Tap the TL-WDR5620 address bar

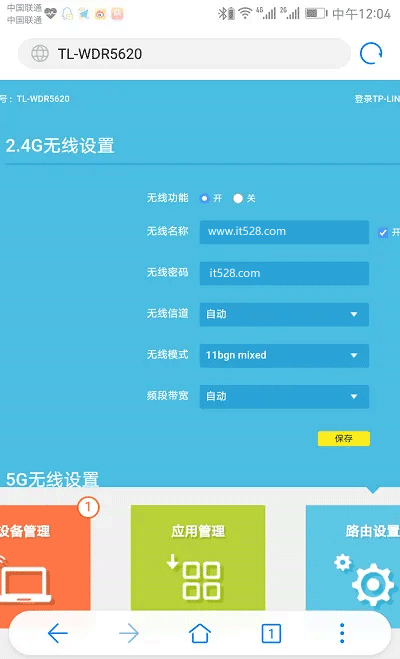(184, 53)
